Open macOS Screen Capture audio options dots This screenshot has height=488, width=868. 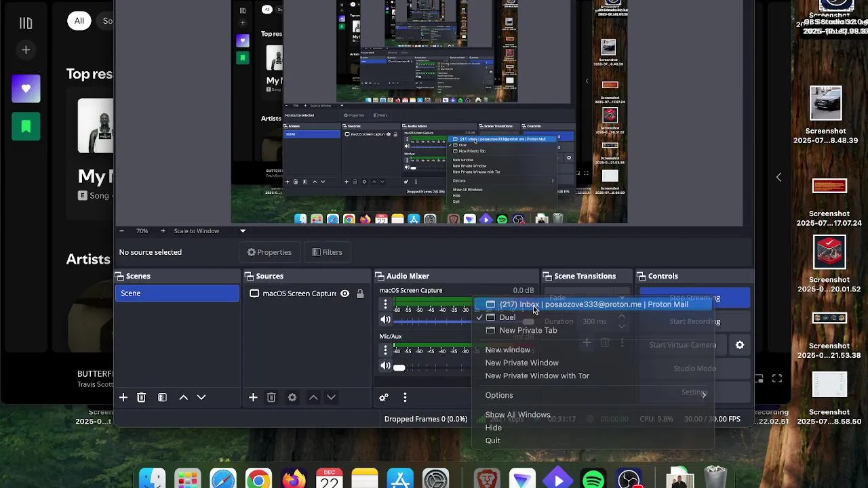pos(385,304)
